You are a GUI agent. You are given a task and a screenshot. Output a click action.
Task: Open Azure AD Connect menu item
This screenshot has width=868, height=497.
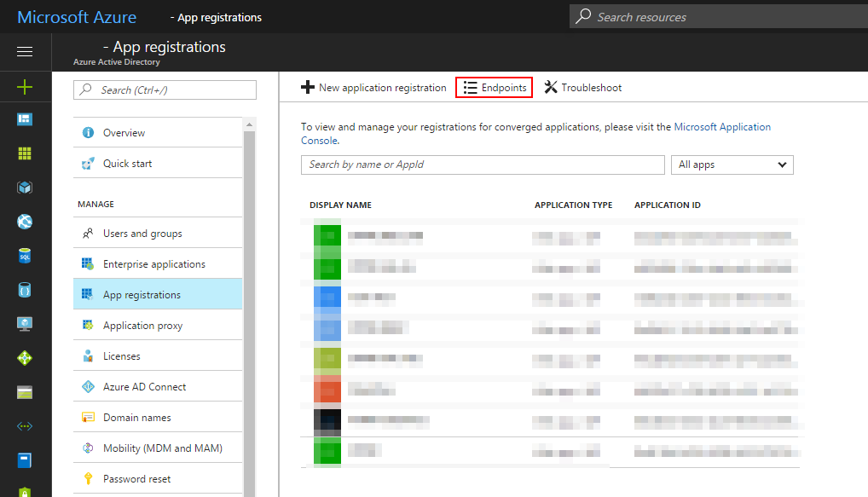pyautogui.click(x=144, y=387)
